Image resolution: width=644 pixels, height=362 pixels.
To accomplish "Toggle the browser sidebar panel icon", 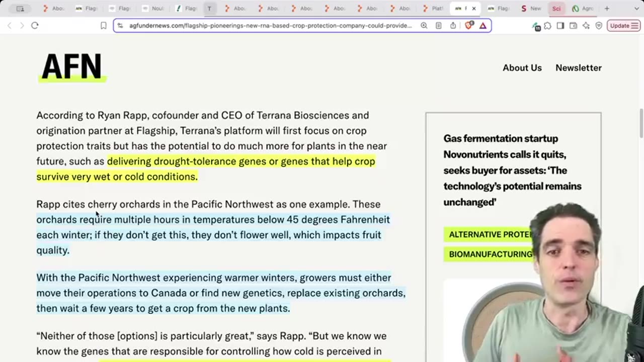I will [x=560, y=26].
